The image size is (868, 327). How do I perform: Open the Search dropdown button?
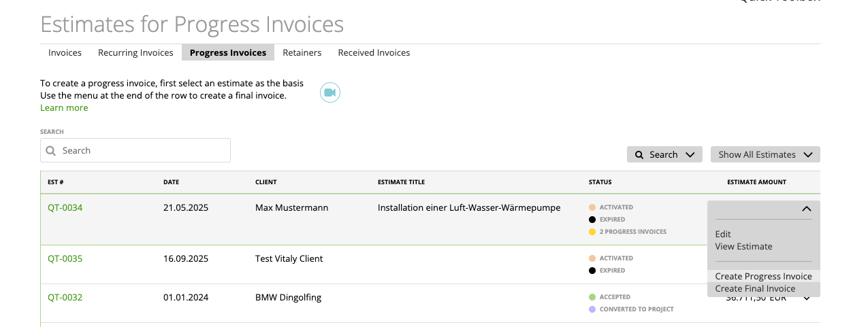(x=663, y=154)
